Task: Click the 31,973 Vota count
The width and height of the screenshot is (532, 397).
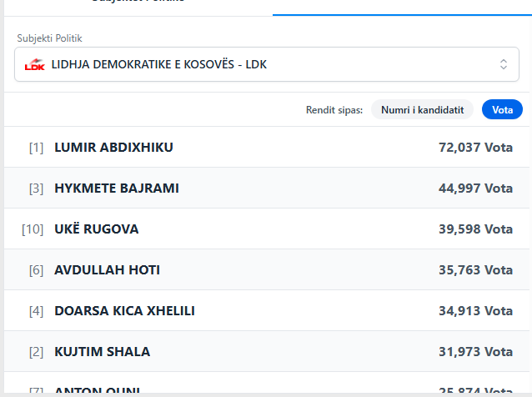Action: 475,352
